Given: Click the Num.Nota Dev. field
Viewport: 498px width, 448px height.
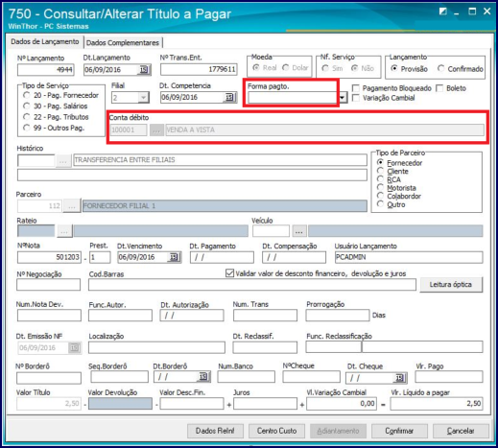Looking at the screenshot, I should (x=49, y=316).
